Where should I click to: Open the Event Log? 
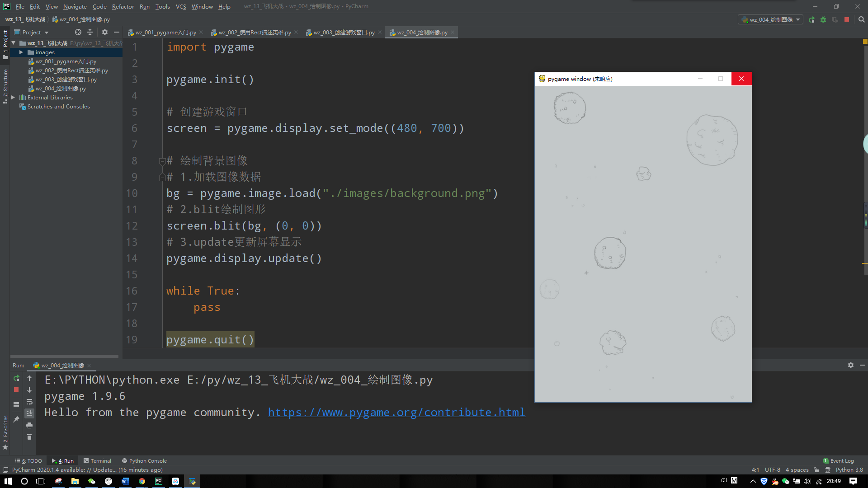[x=839, y=461]
